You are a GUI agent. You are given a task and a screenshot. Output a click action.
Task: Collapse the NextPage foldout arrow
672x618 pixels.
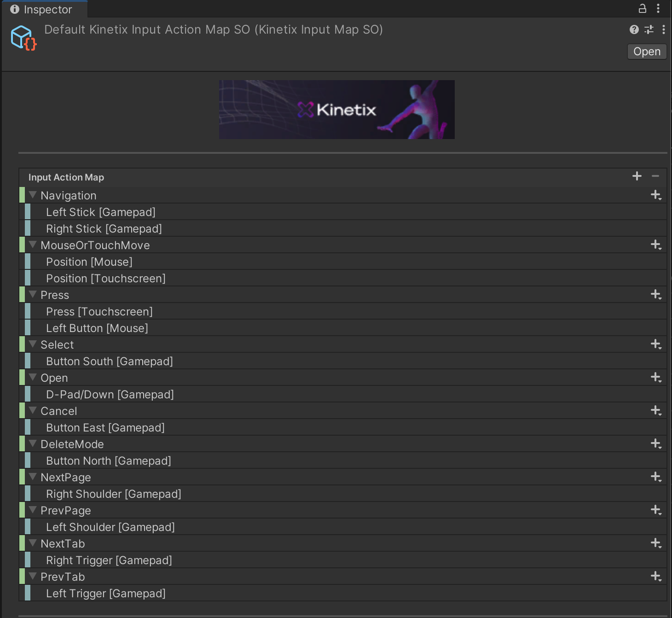[33, 477]
